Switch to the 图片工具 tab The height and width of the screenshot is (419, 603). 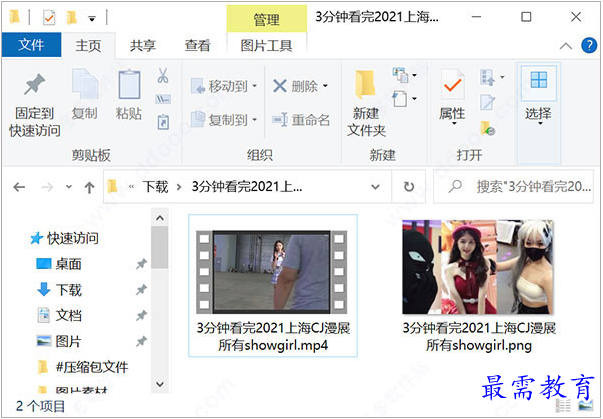267,45
